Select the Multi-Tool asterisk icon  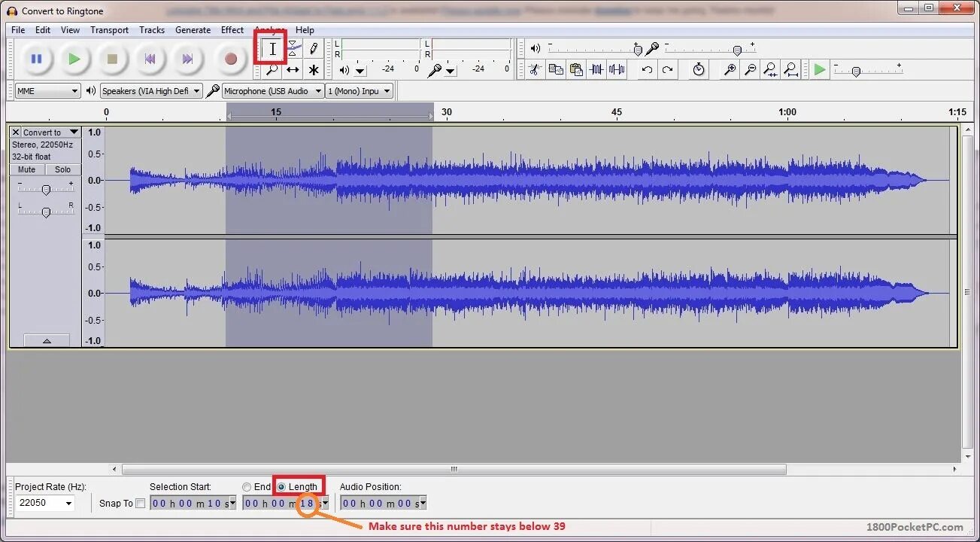click(314, 69)
